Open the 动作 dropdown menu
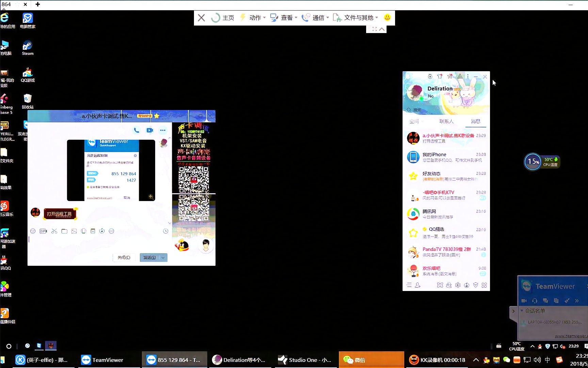This screenshot has width=588, height=368. tap(253, 18)
